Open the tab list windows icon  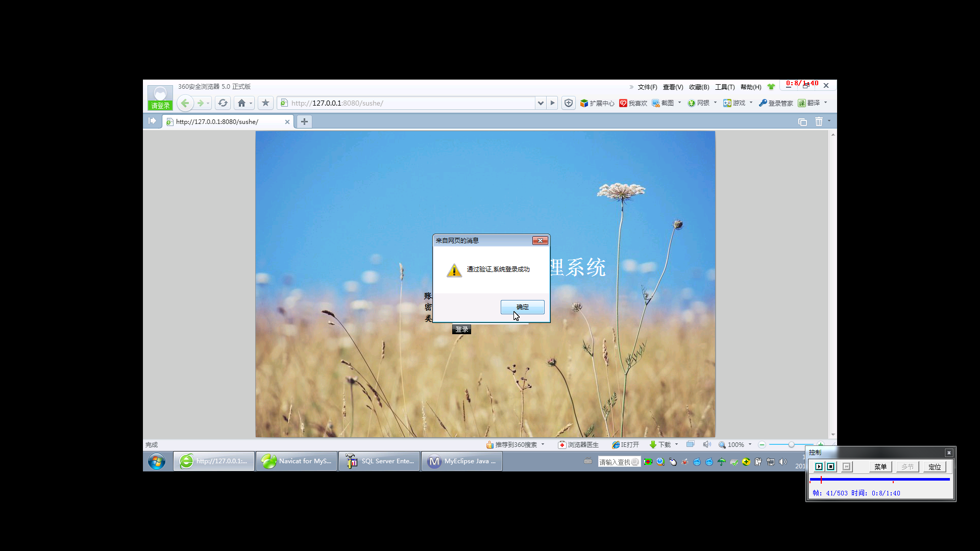[802, 121]
